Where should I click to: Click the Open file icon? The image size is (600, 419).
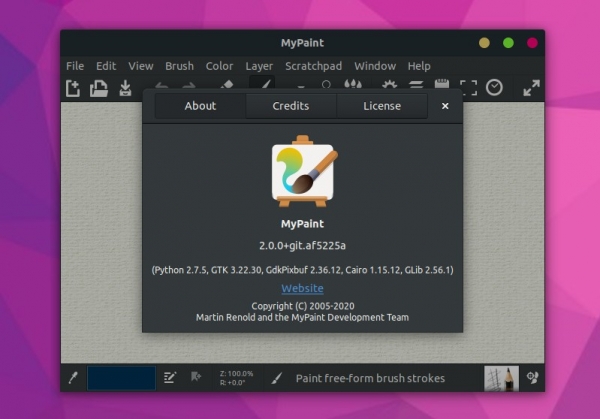99,88
